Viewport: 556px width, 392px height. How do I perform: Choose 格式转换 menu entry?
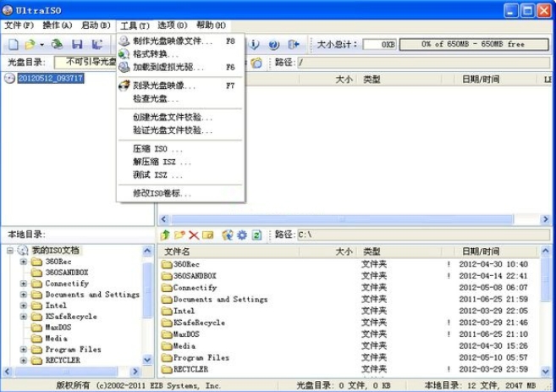pos(180,54)
